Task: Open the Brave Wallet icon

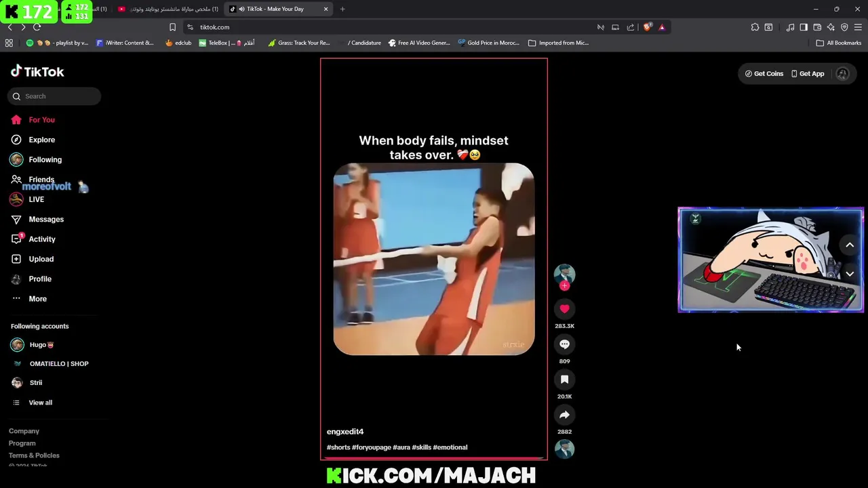Action: 817,27
